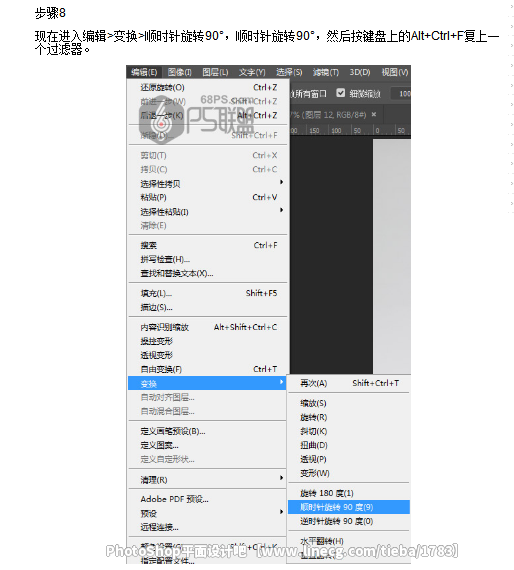Choose 内容识别缩放 menu entry
This screenshot has width=514, height=570.
208,327
